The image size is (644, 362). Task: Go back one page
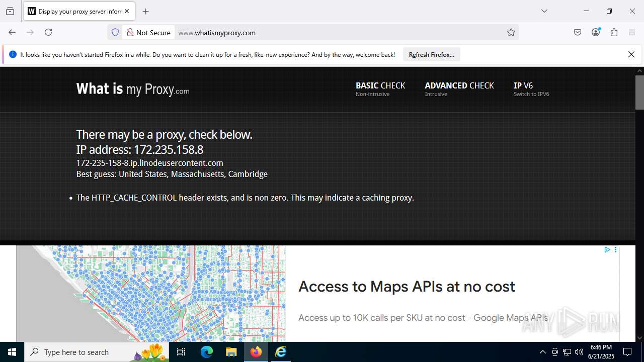tap(12, 32)
